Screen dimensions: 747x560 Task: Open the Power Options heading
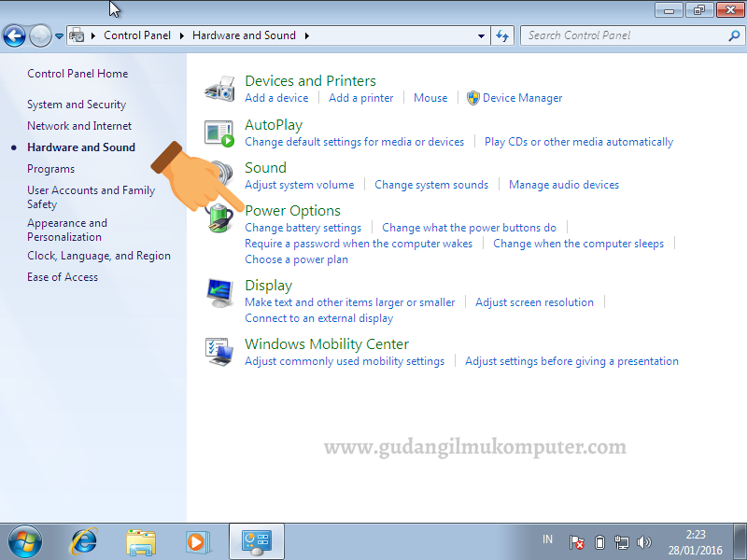(292, 211)
